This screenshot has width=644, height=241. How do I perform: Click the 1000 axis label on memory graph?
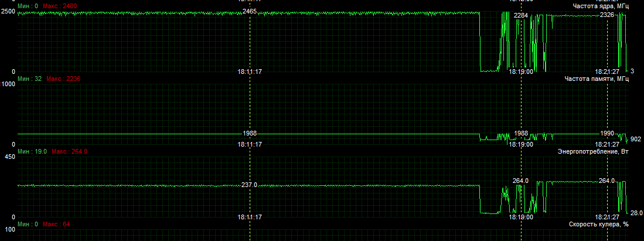(8, 84)
